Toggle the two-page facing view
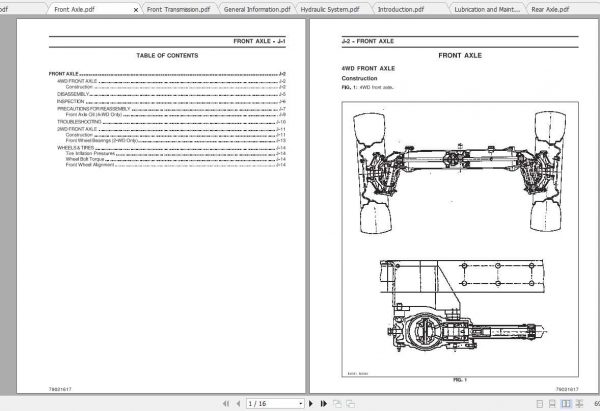Screen dimensions: 600x411 (x=566, y=404)
